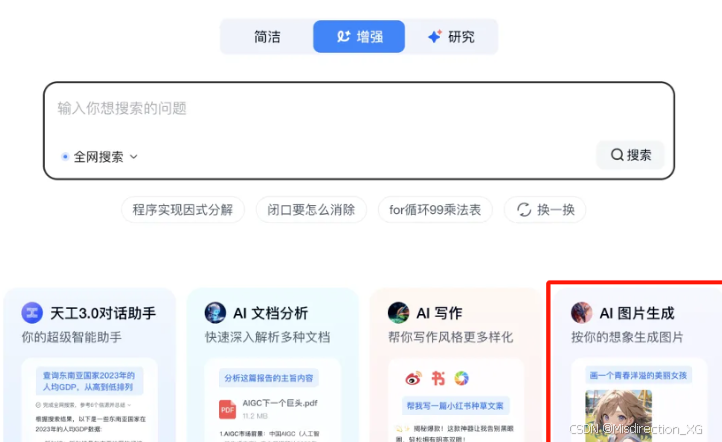Viewport: 722px width, 442px height.
Task: Click the 帮我写一篇小红书种草文案 example prompt
Action: (x=455, y=406)
